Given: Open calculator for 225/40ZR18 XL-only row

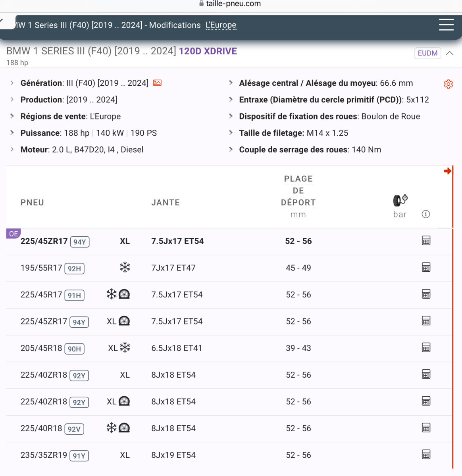Looking at the screenshot, I should click(x=426, y=374).
